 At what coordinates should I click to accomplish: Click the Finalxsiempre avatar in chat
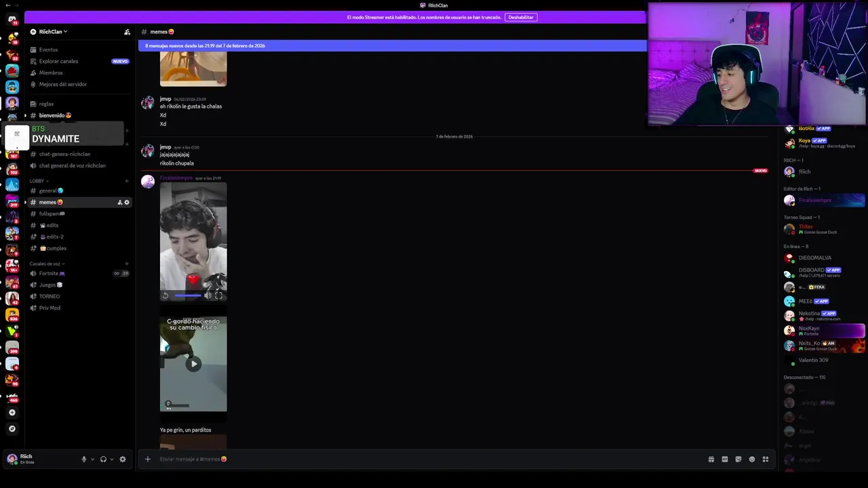pyautogui.click(x=147, y=182)
